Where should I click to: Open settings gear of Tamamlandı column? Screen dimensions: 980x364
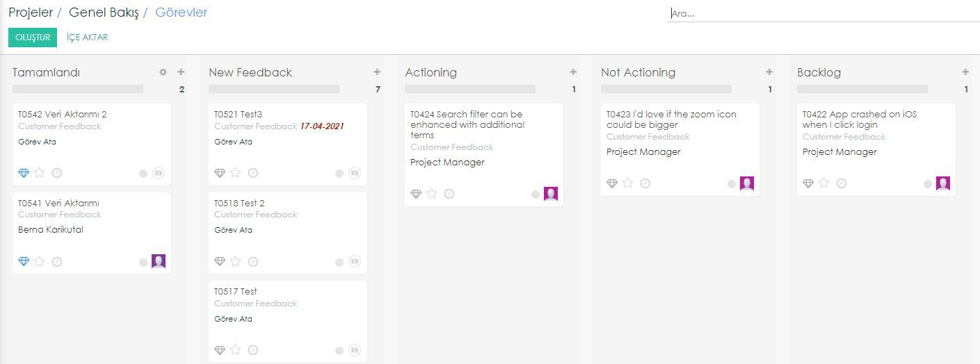(x=163, y=72)
